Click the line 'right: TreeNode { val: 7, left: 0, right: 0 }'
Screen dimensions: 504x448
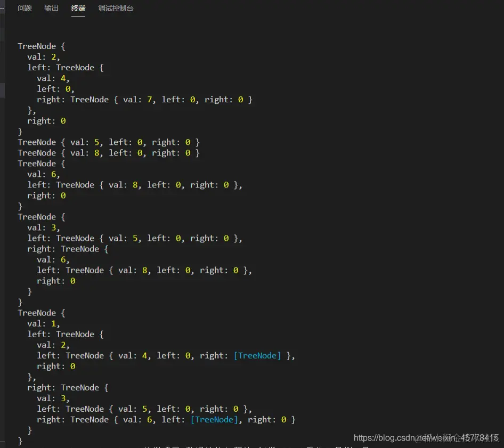click(144, 100)
